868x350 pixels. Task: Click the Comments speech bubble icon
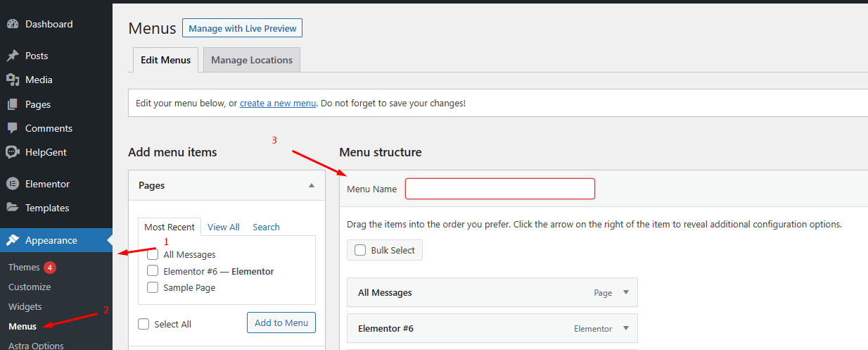coord(13,128)
